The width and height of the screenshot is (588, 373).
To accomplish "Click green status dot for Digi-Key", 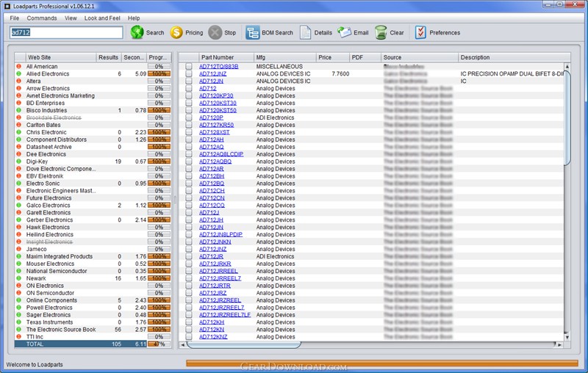I will (x=19, y=162).
